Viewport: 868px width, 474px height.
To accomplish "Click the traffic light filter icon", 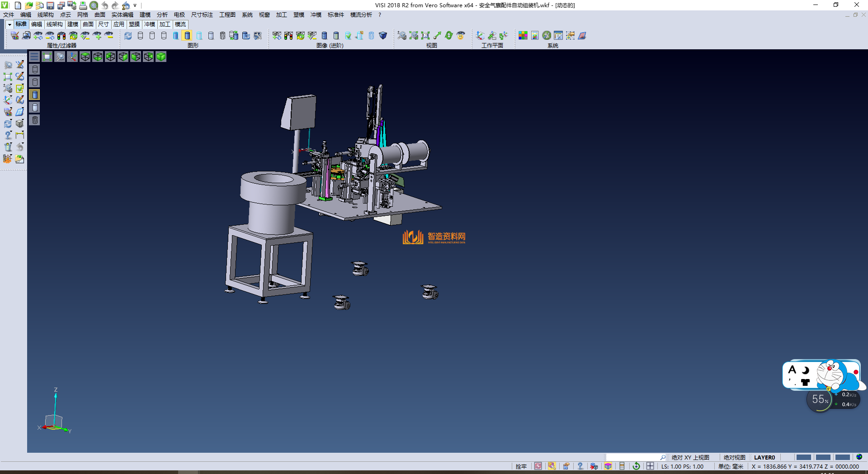I will 61,35.
